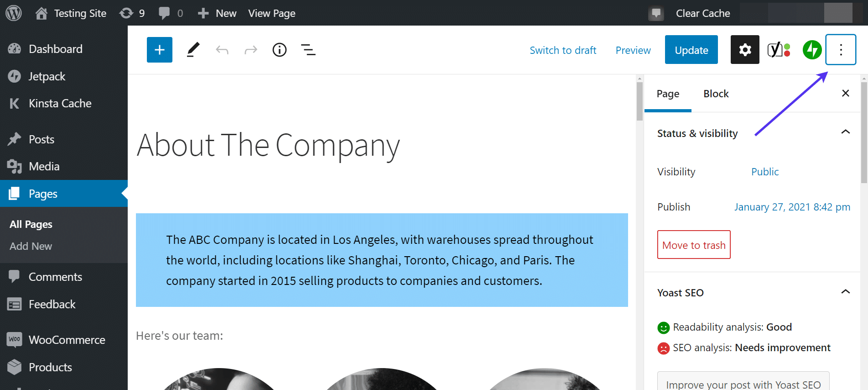
Task: Open the Details info icon
Action: click(280, 50)
